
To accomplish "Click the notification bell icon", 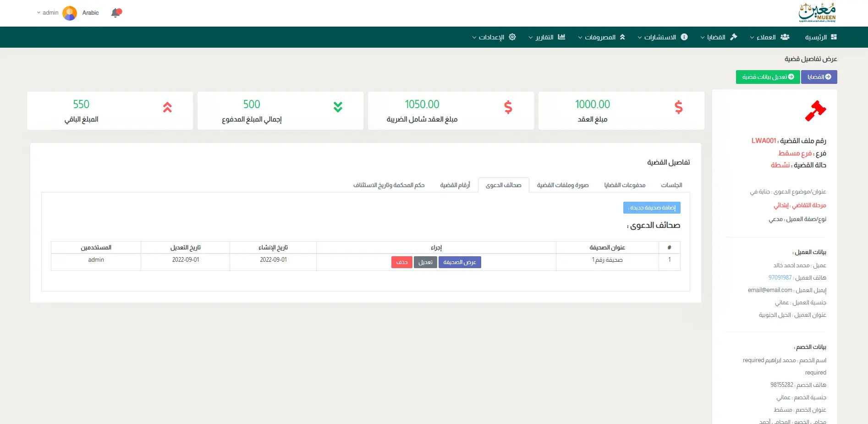I will tap(116, 13).
